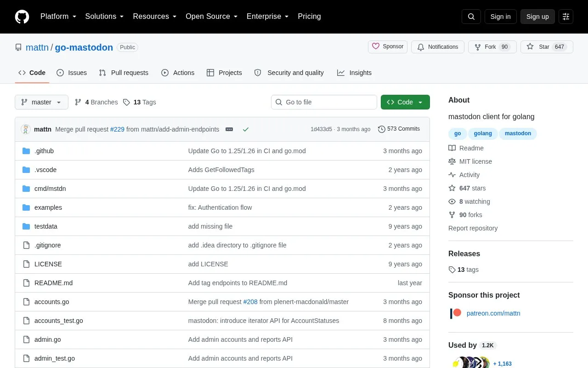The height and width of the screenshot is (368, 588).
Task: Click the Sponsor heart button
Action: coord(388,47)
